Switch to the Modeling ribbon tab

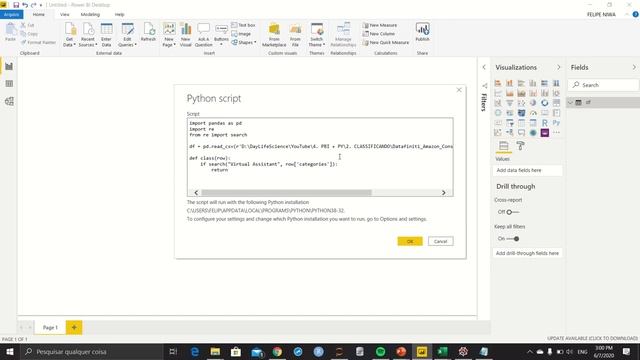[90, 14]
